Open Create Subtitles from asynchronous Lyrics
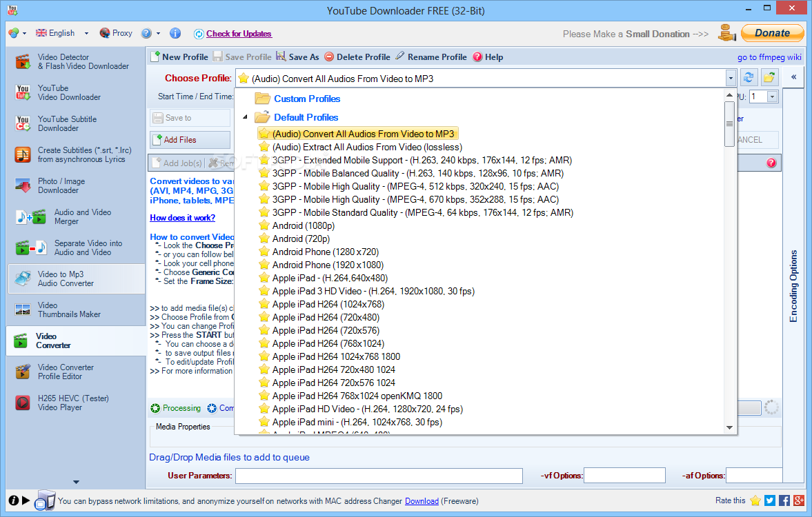812x517 pixels. point(76,154)
